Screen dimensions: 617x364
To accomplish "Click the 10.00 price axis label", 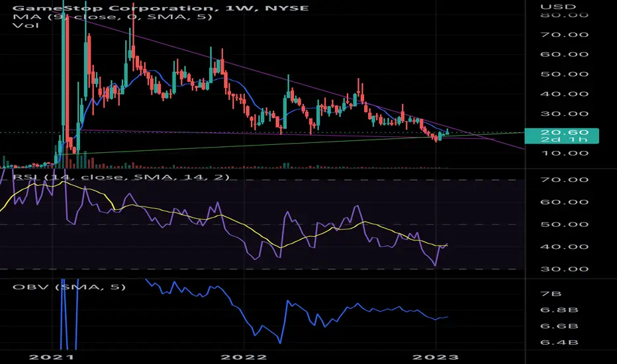I will 564,153.
